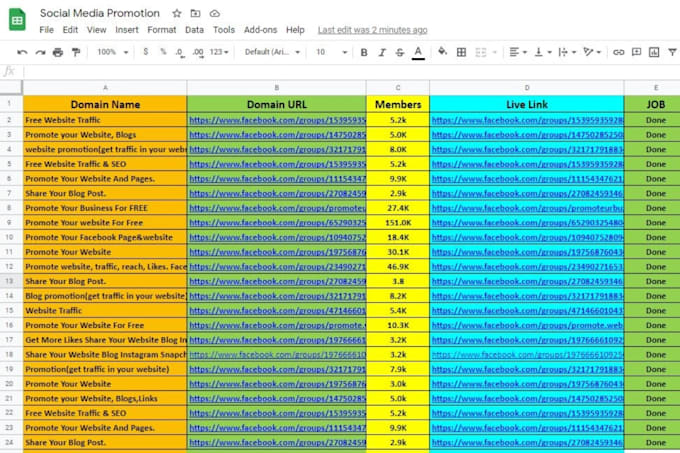Star the Social Media Promotion document
680x453 pixels.
177,13
